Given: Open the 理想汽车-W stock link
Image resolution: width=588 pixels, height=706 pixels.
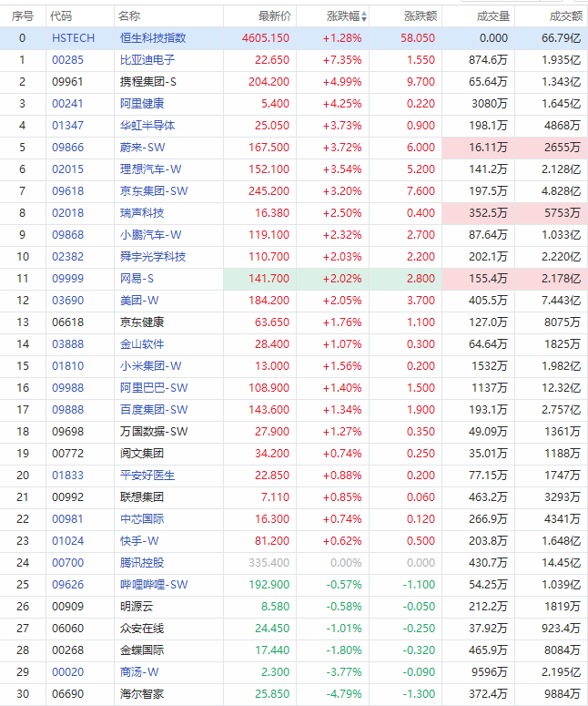Looking at the screenshot, I should pos(151,169).
